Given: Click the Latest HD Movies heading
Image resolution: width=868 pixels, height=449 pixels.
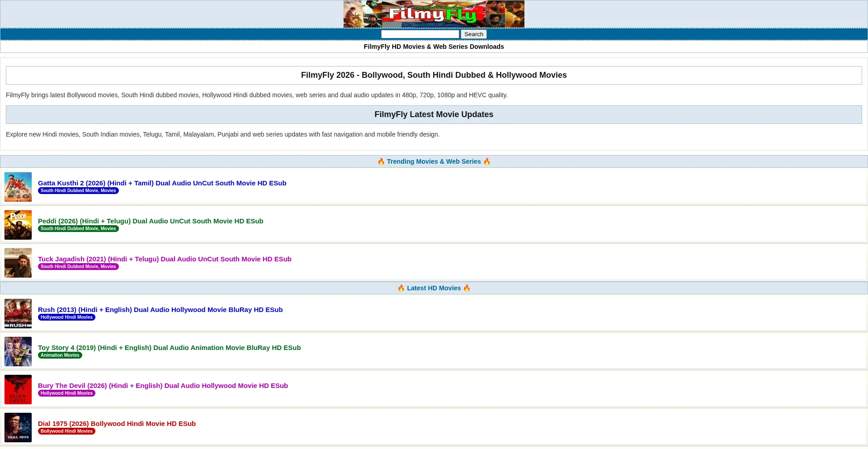Looking at the screenshot, I should coord(434,288).
